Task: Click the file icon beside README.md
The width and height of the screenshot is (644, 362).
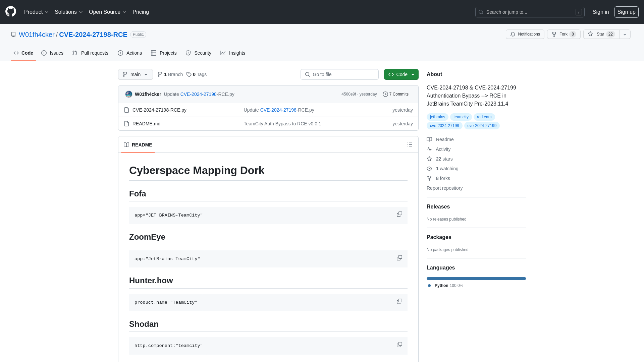Action: [x=126, y=124]
